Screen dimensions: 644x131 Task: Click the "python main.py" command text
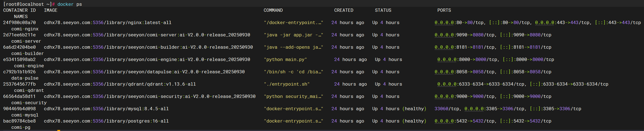coord(285,60)
